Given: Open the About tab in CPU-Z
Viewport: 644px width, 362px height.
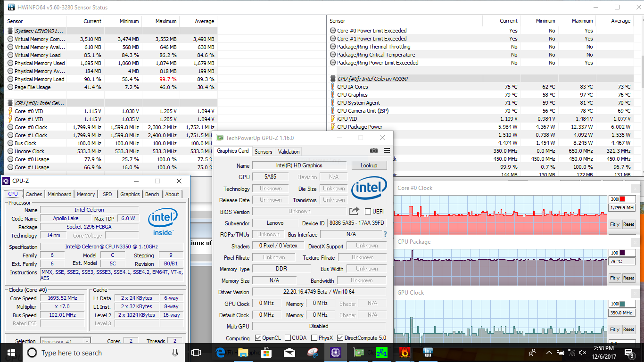Looking at the screenshot, I should click(x=172, y=194).
